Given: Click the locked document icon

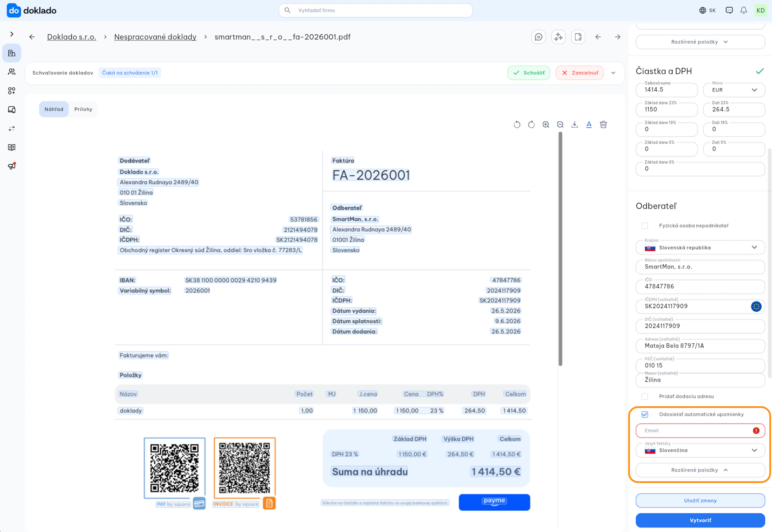Looking at the screenshot, I should pyautogui.click(x=578, y=37).
